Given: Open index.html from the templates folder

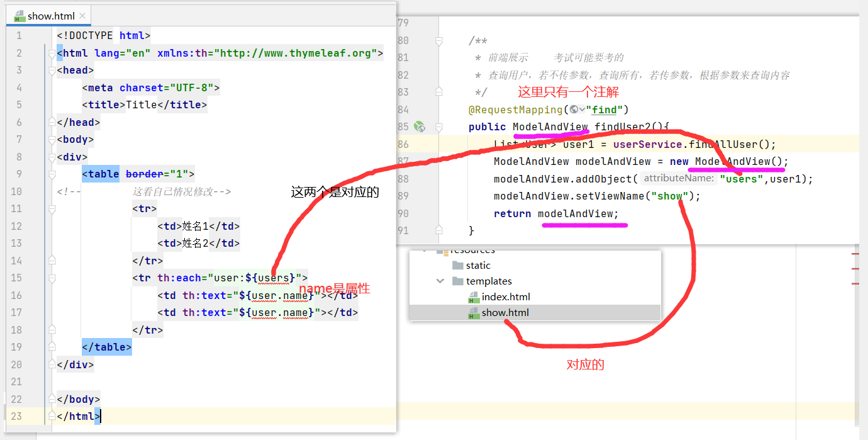Looking at the screenshot, I should [x=506, y=297].
